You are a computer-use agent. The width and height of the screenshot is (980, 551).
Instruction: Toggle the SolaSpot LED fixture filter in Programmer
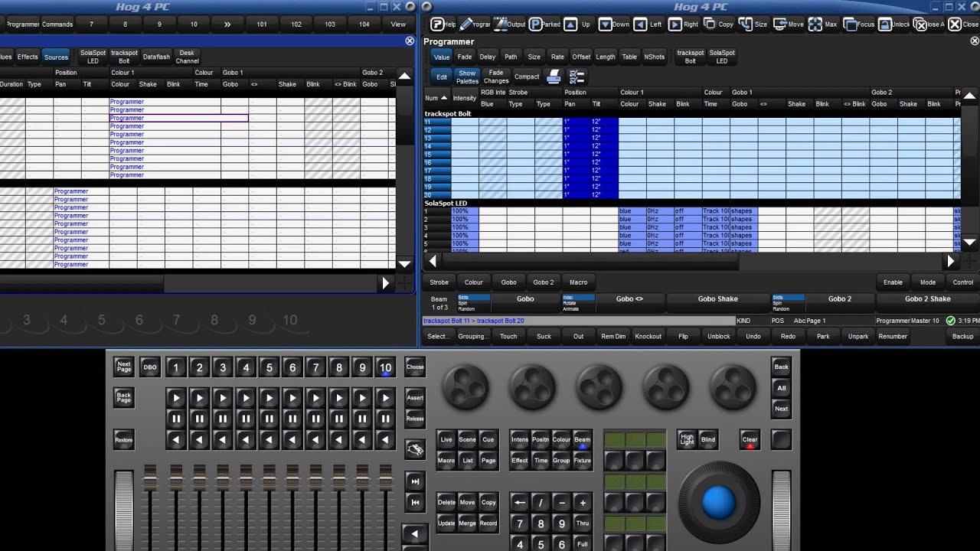722,57
